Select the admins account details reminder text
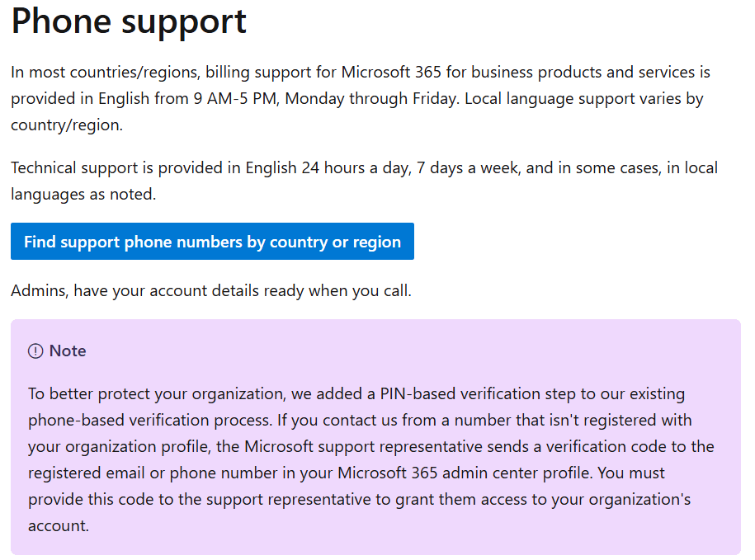Screen dimensions: 755x560 click(x=210, y=290)
